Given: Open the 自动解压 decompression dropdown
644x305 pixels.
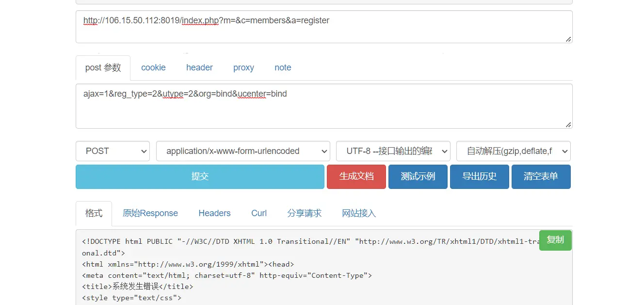Looking at the screenshot, I should (x=513, y=151).
